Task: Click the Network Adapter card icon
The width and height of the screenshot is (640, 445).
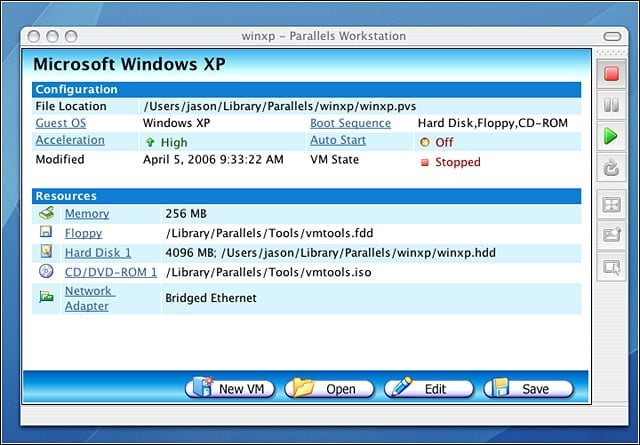Action: point(47,297)
